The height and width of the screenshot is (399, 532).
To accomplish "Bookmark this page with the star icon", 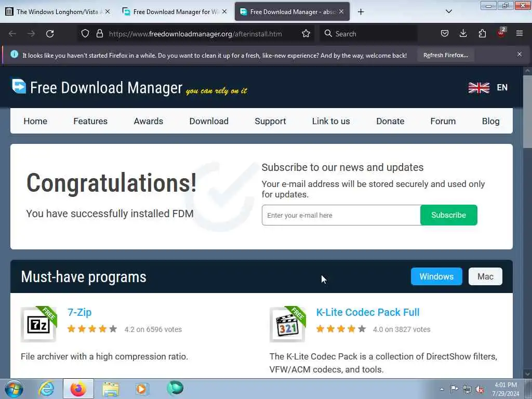I will coord(306,33).
